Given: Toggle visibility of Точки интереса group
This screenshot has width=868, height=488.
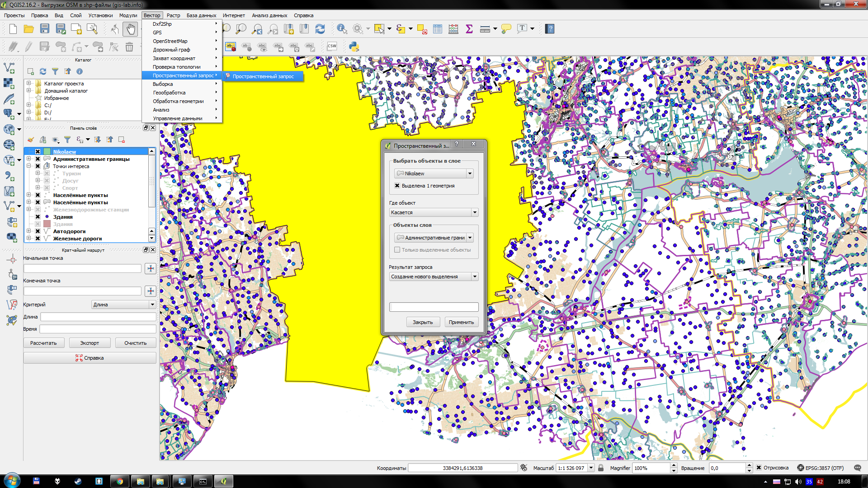Looking at the screenshot, I should pos(38,166).
